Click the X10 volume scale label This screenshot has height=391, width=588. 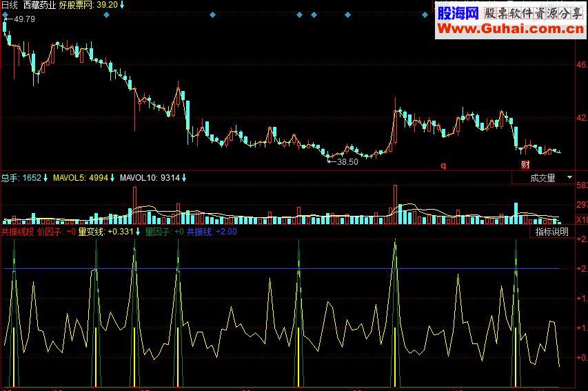pos(582,219)
